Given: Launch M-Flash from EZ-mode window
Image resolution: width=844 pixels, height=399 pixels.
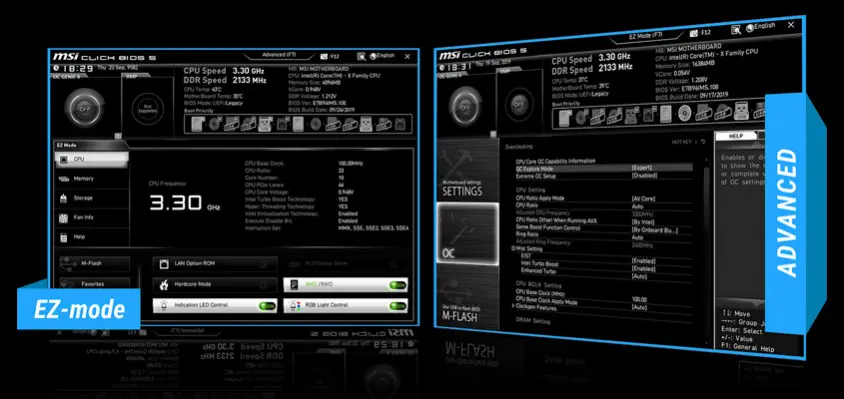Looking at the screenshot, I should pos(95,263).
